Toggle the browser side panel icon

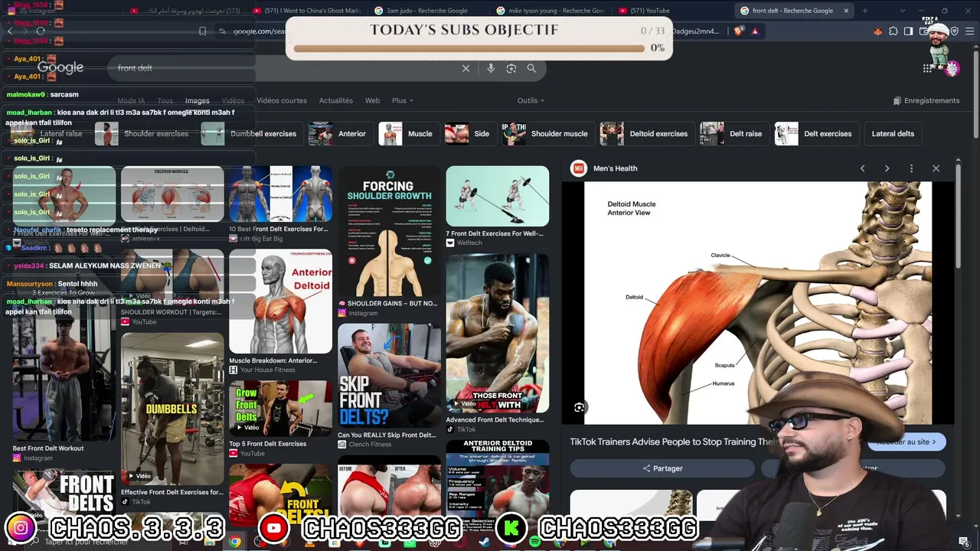908,31
